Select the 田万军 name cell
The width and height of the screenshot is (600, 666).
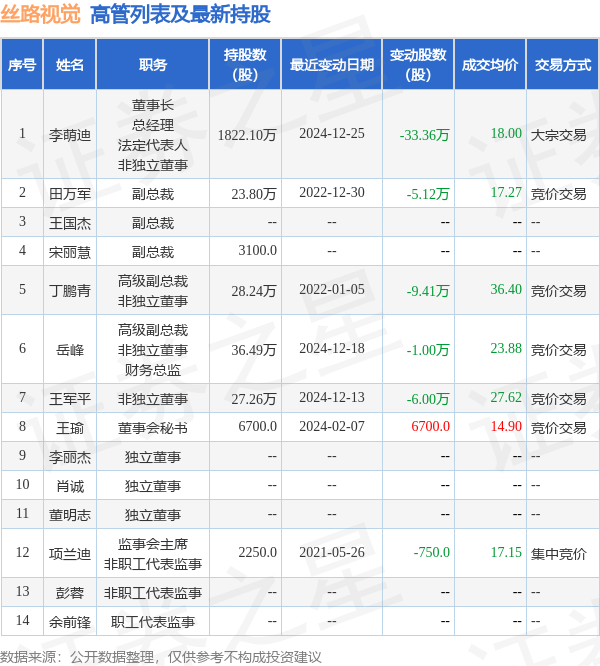(70, 194)
